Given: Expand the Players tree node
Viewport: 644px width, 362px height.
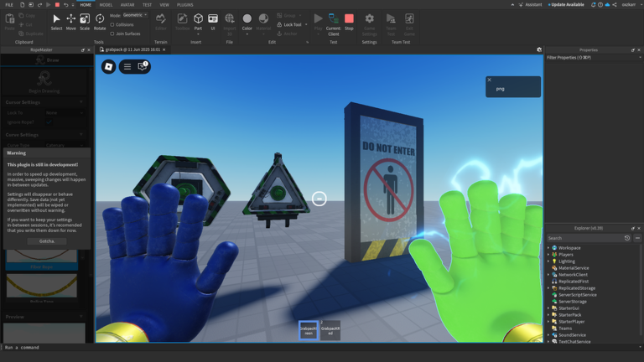Looking at the screenshot, I should pos(548,255).
